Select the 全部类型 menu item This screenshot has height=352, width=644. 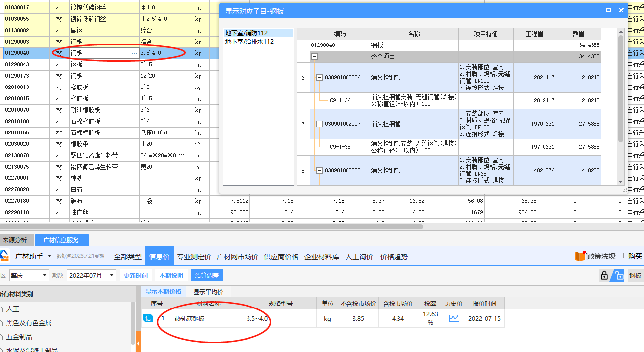128,257
